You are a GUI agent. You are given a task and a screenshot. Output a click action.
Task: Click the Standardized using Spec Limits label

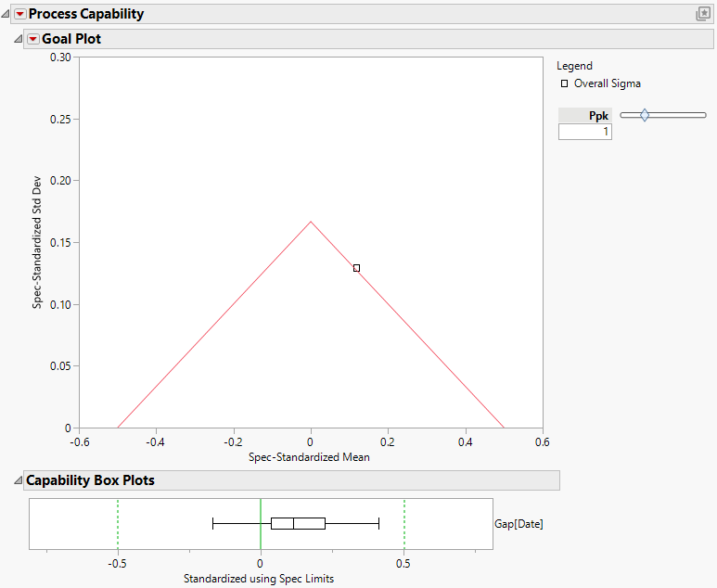coord(259,579)
